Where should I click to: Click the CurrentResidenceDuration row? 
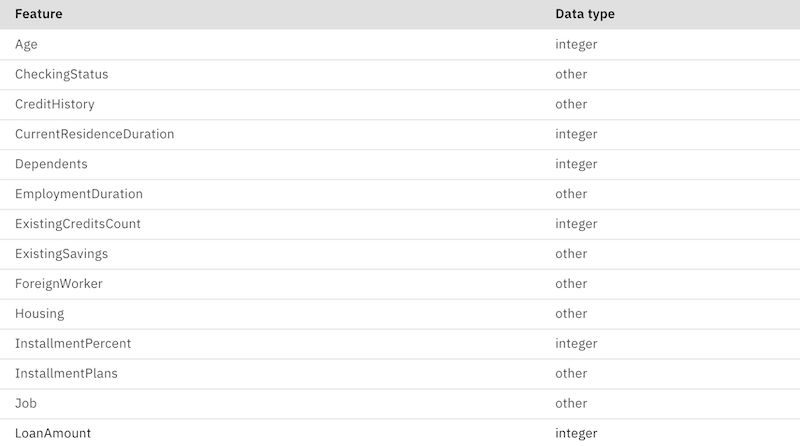click(x=400, y=134)
